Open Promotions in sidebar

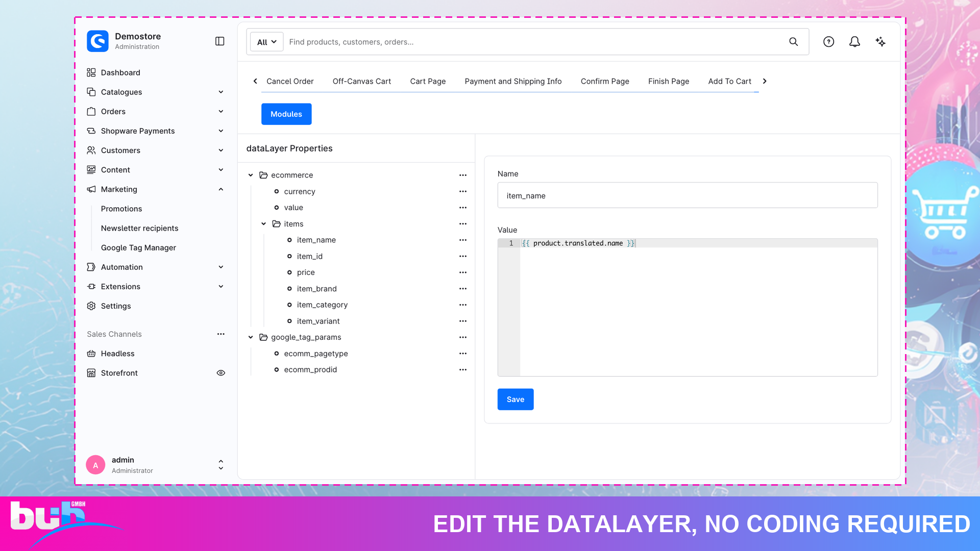click(121, 209)
